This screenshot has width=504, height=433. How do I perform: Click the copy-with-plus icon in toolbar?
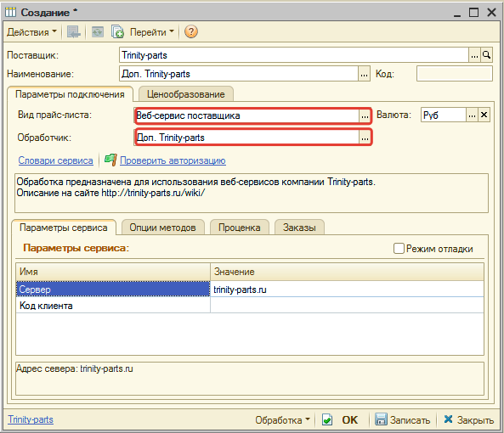tap(117, 31)
